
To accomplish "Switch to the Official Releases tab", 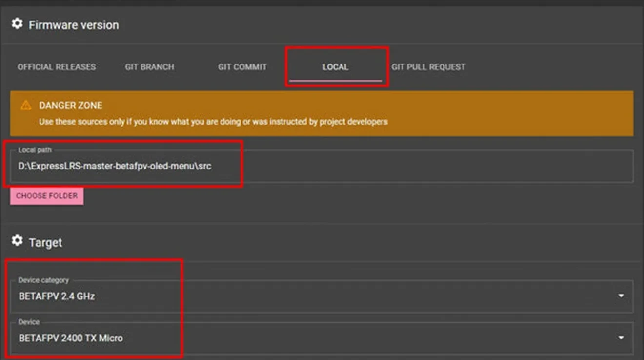I will [x=57, y=67].
